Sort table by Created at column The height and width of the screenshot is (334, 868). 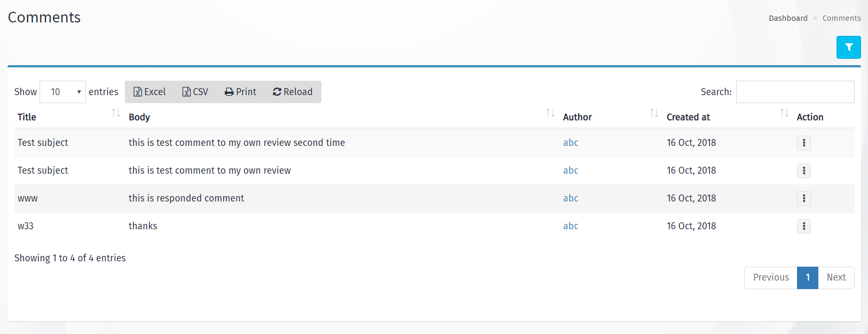tap(728, 117)
